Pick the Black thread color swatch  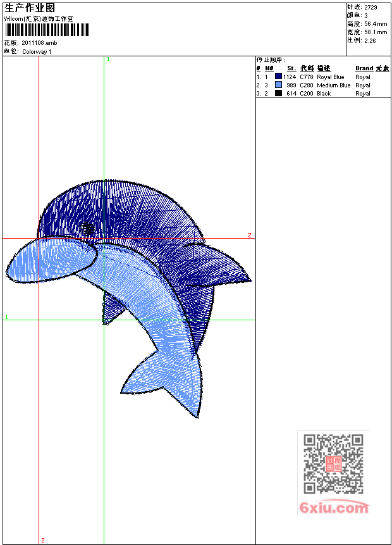[278, 93]
